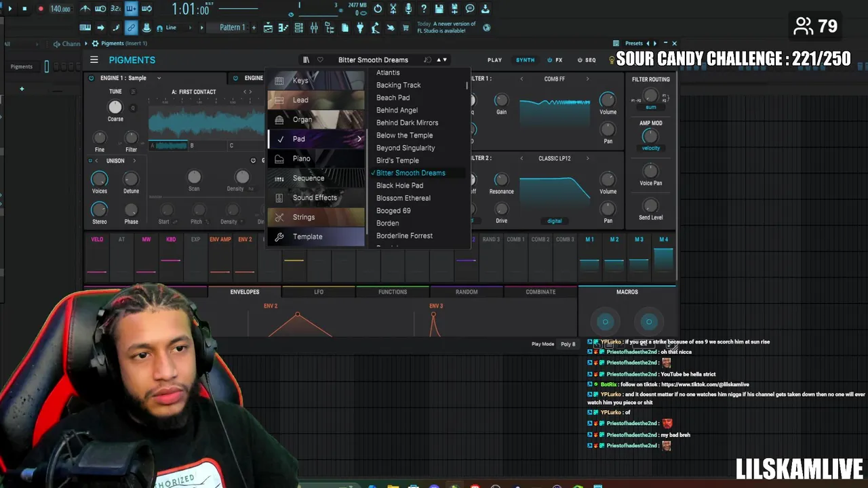Click the 140 tempo field
868x488 pixels.
60,9
